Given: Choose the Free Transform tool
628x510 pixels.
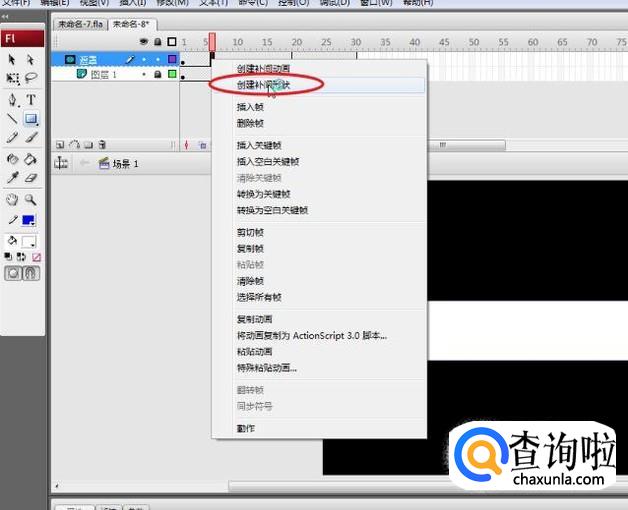Looking at the screenshot, I should tap(12, 78).
